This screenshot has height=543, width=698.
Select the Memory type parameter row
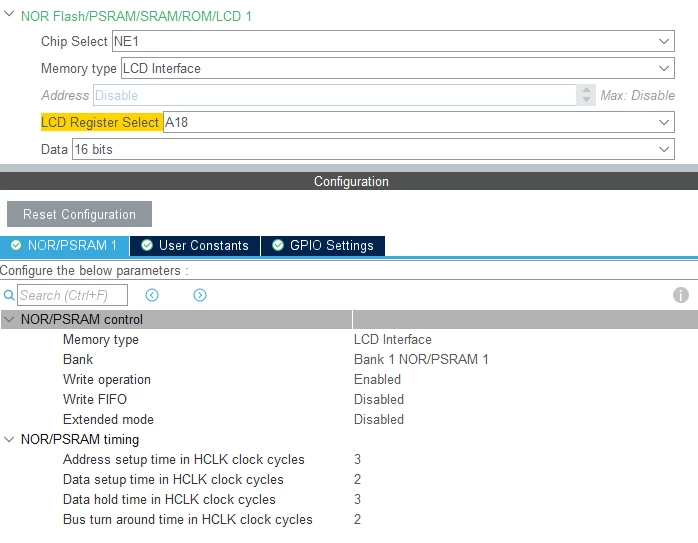pyautogui.click(x=349, y=340)
